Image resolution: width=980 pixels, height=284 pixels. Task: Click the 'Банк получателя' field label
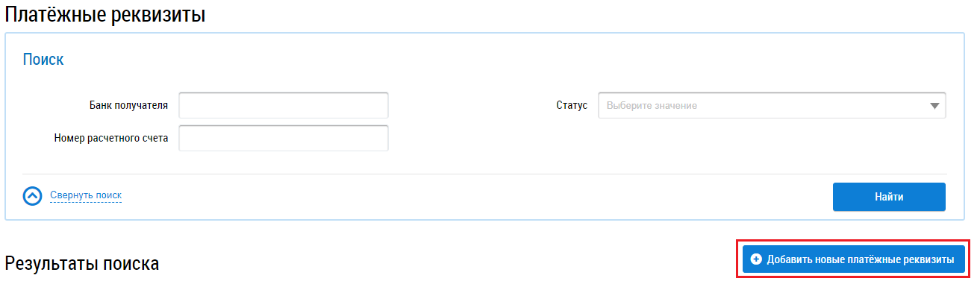128,106
